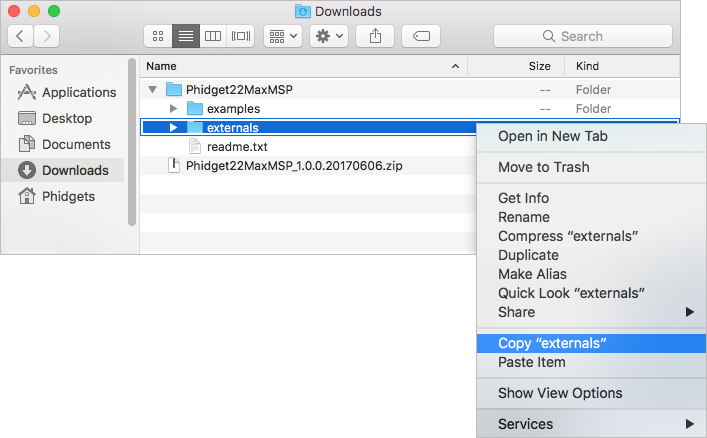Select the externals folder icon
707x438 pixels.
coord(195,127)
